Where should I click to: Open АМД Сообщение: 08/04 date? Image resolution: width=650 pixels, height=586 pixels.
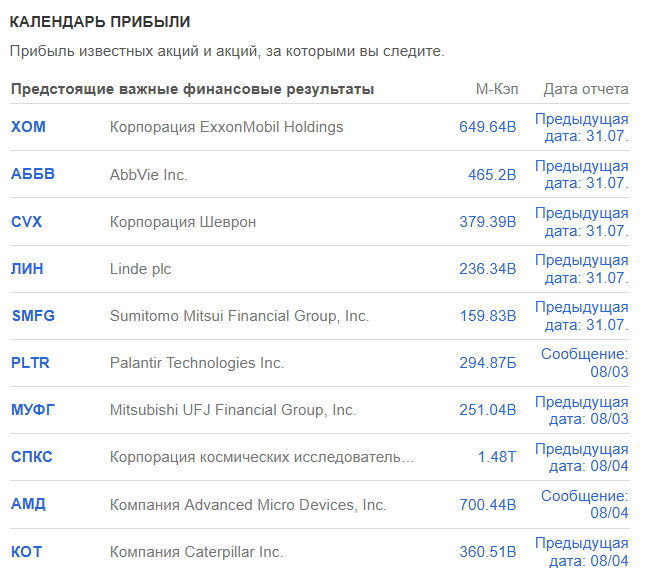click(585, 504)
